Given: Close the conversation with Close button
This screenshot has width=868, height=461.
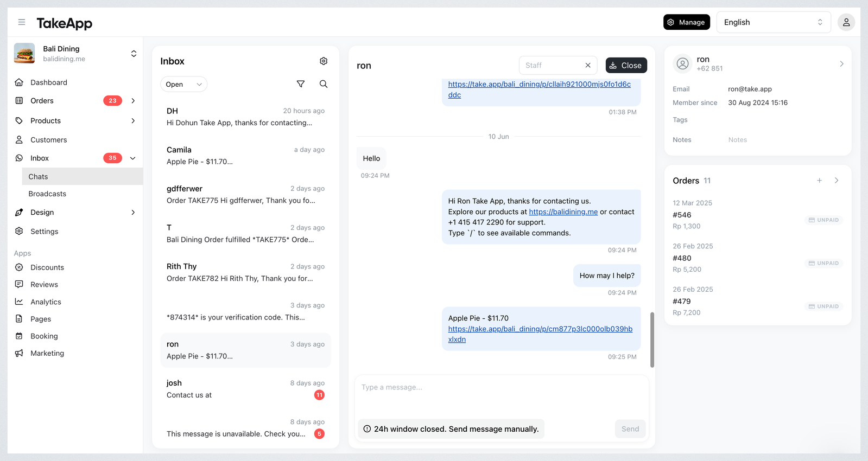Looking at the screenshot, I should tap(626, 65).
